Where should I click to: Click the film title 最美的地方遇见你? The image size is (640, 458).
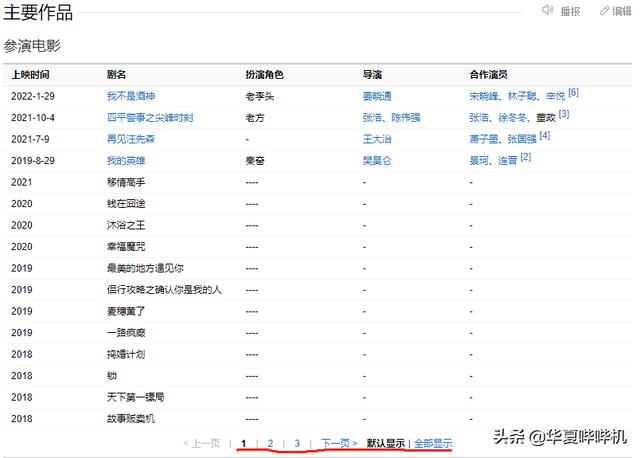pyautogui.click(x=145, y=268)
